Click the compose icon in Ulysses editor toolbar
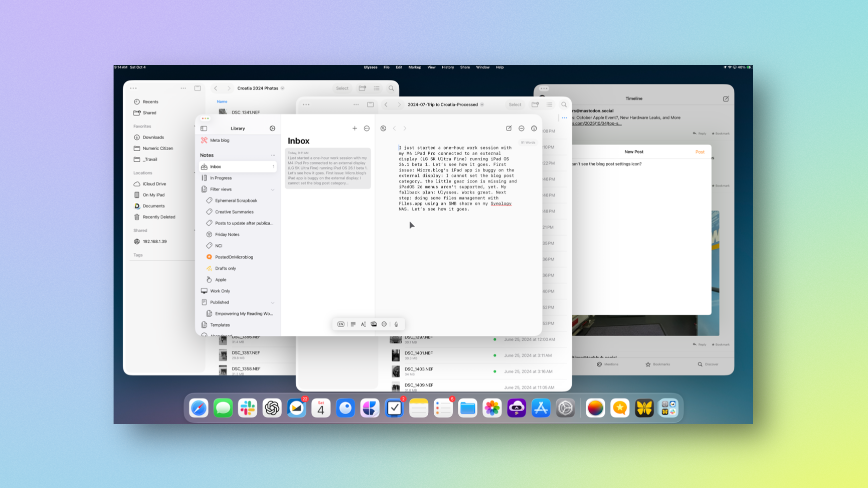 tap(509, 128)
